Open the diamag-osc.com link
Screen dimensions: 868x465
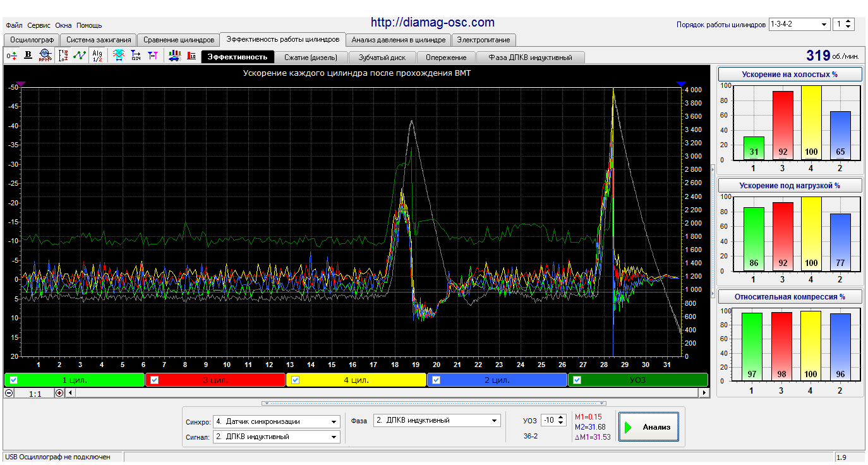click(433, 23)
